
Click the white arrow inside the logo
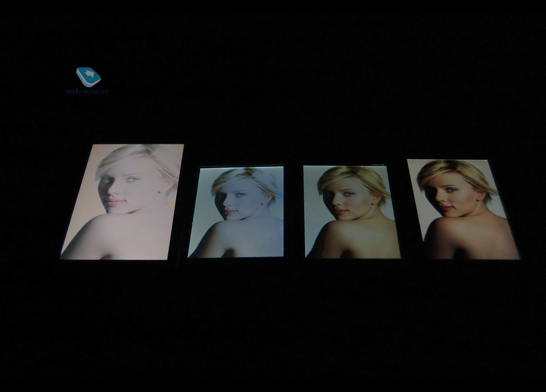click(x=90, y=74)
